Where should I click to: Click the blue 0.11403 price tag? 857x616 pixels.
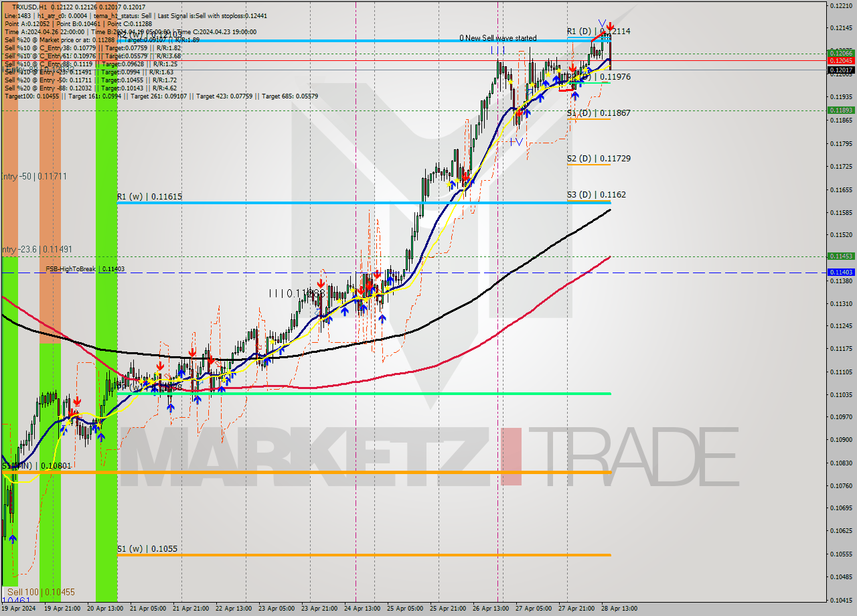click(841, 272)
